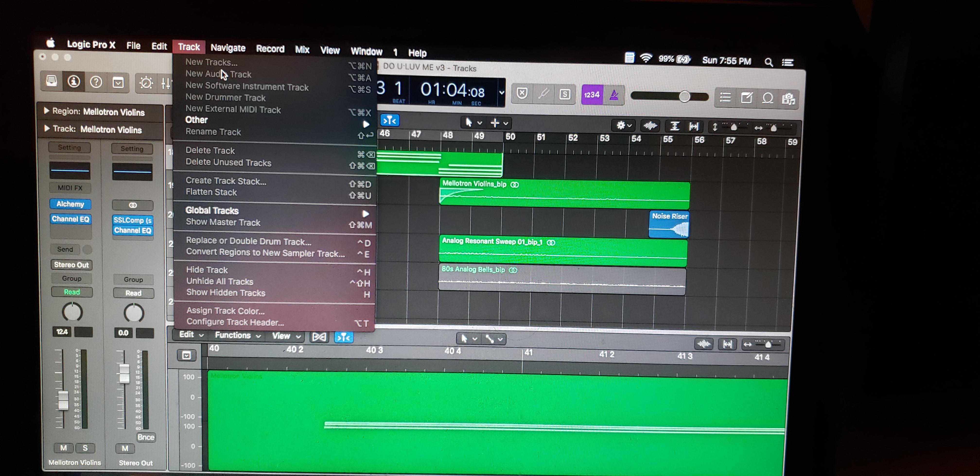This screenshot has width=980, height=476.
Task: Click the Alchemy instrument slot
Action: tap(70, 204)
